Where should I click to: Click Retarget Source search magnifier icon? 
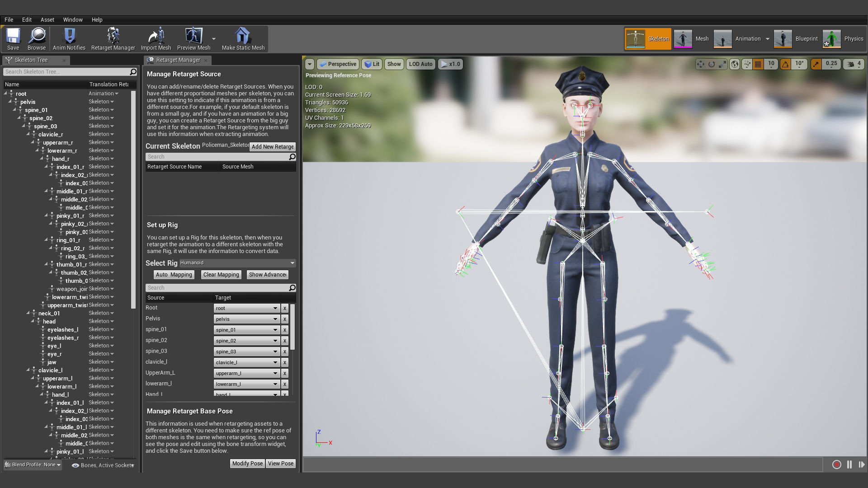(x=292, y=157)
